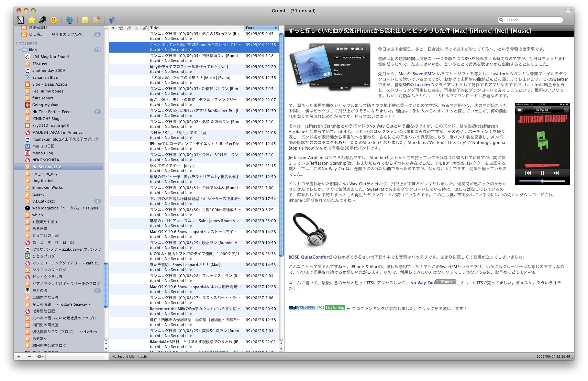Sort articles by the star column header

[x=121, y=28]
